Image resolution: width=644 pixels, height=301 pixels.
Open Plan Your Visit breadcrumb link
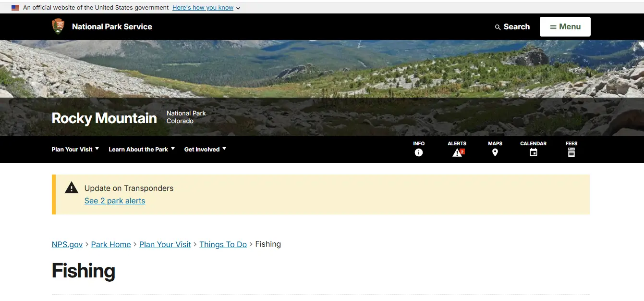[x=165, y=244]
